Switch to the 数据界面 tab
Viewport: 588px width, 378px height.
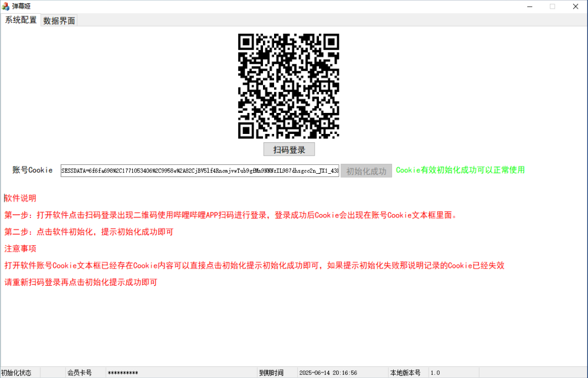[59, 20]
